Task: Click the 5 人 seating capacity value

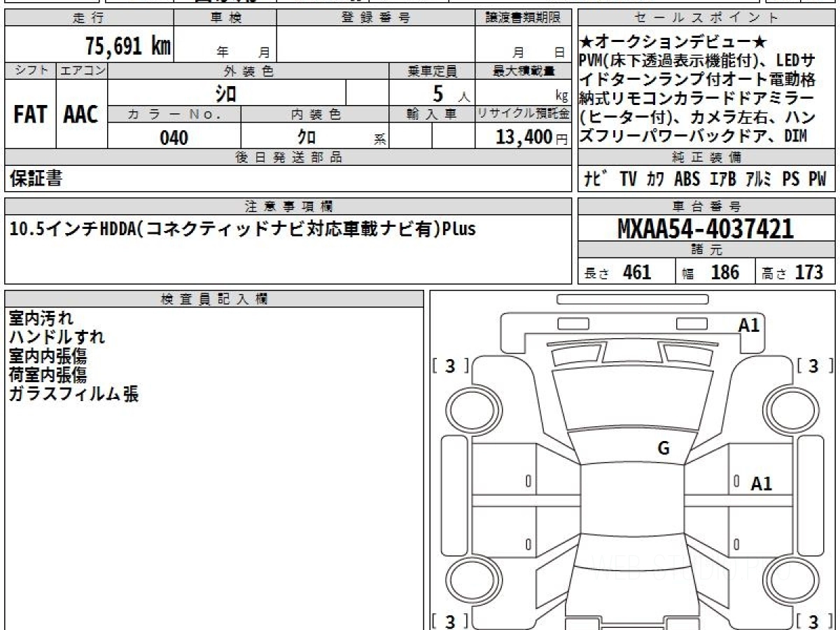Action: click(x=451, y=93)
